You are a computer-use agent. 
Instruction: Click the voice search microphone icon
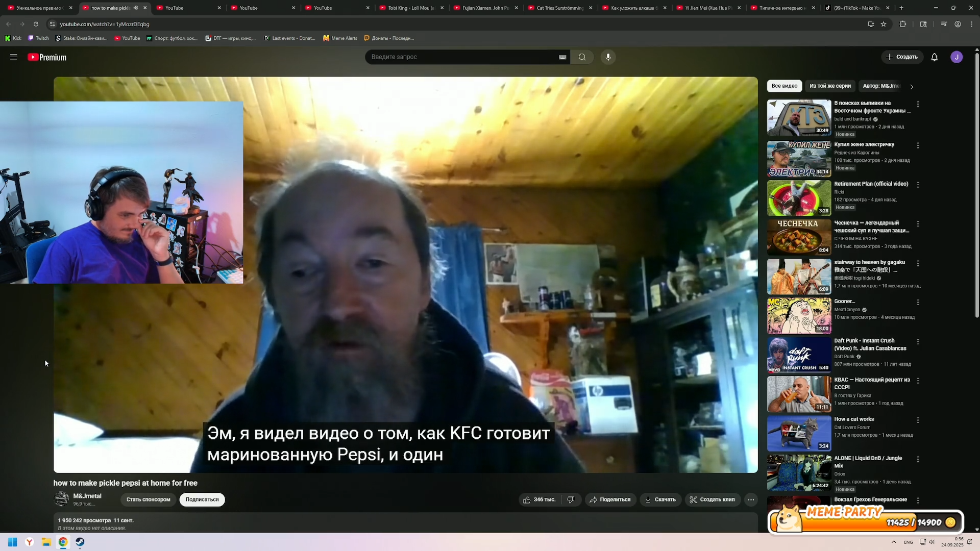[608, 57]
